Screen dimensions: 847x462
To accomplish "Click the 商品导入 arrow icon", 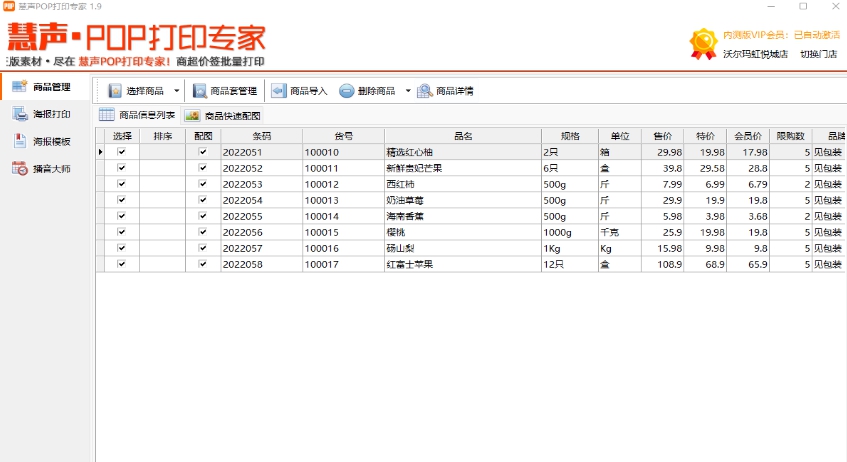I will click(x=279, y=91).
